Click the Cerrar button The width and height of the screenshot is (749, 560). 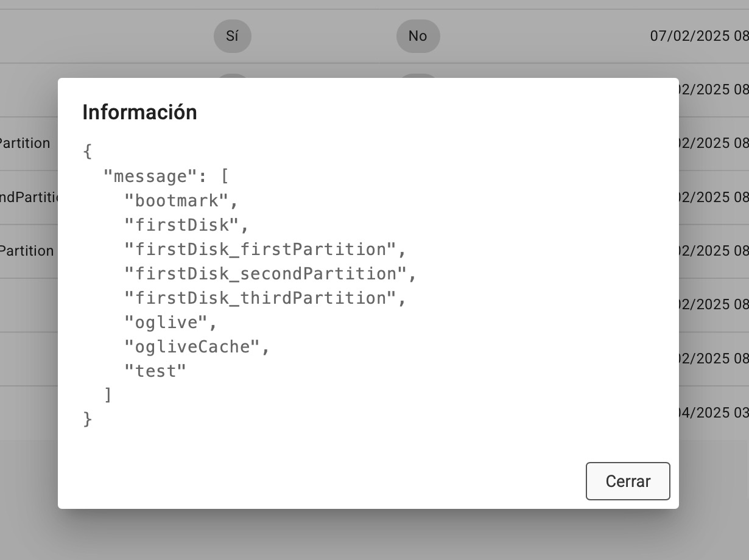click(628, 481)
